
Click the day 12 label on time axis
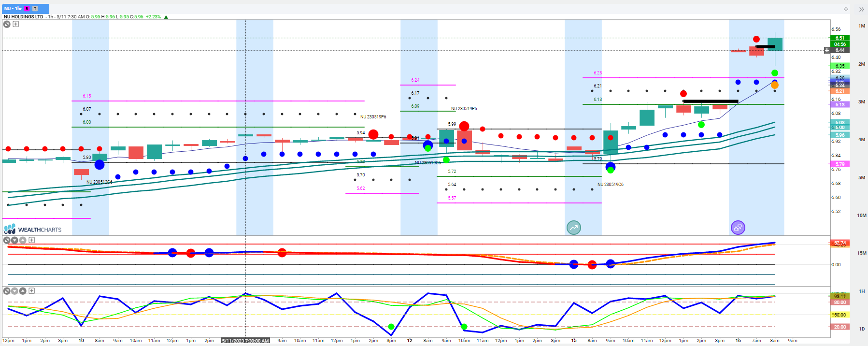point(410,341)
